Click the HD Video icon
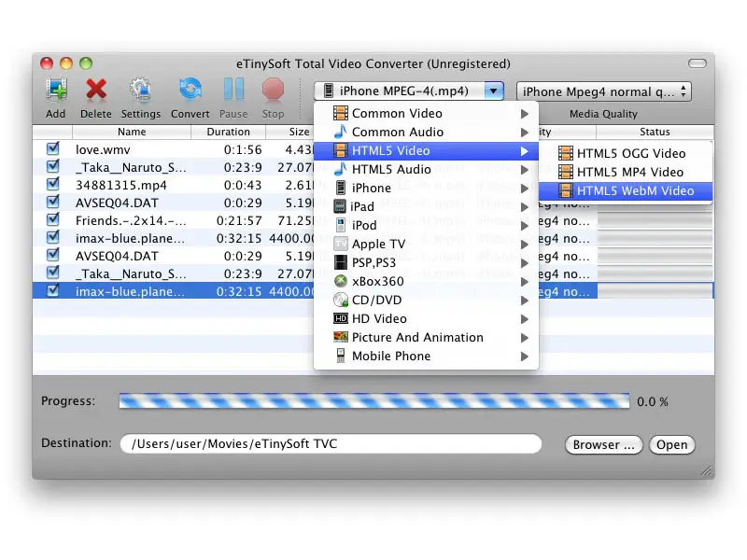 [341, 318]
